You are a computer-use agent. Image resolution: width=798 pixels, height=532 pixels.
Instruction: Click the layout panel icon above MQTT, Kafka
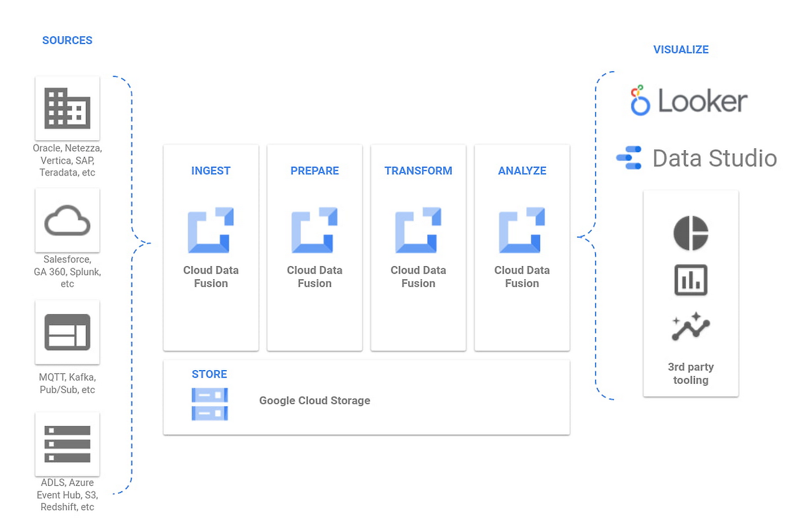[x=67, y=332]
